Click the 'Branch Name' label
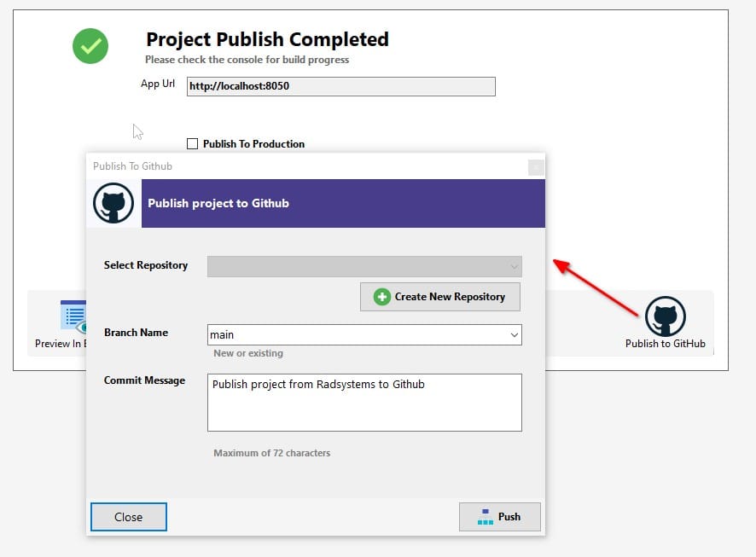This screenshot has height=557, width=756. coord(136,333)
